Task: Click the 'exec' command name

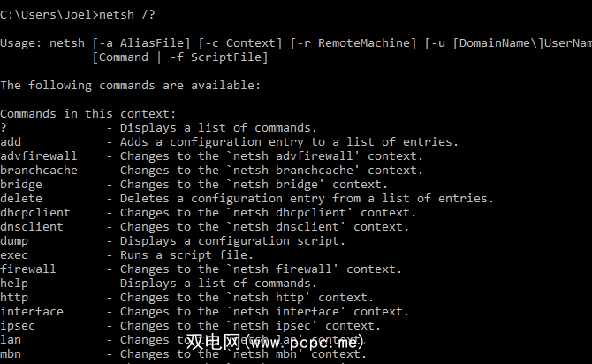Action: coord(14,254)
